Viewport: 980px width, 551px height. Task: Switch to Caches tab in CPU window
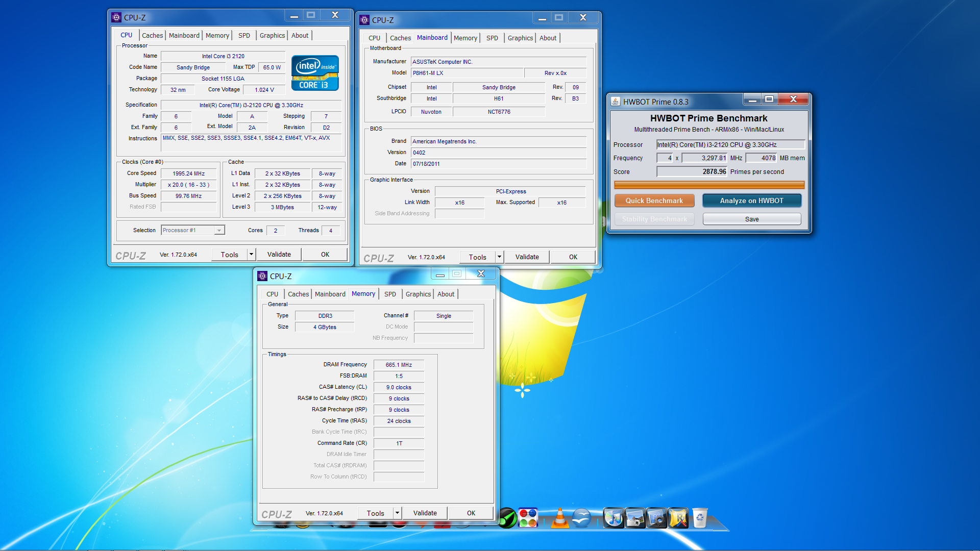152,35
